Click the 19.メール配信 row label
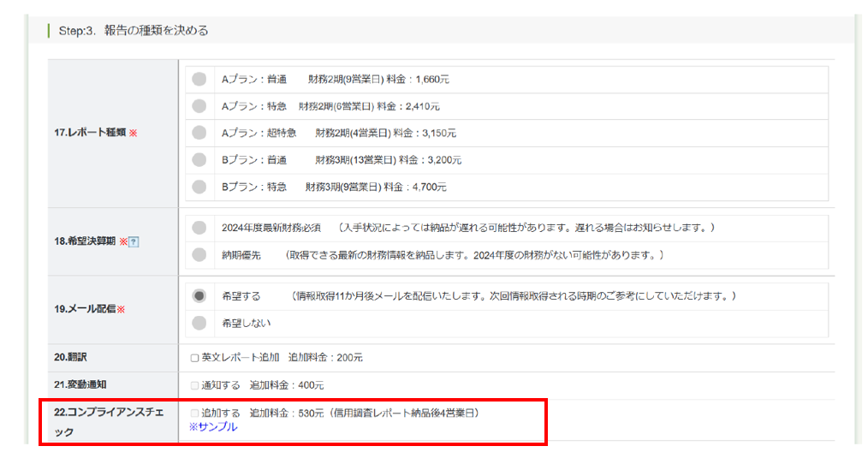The image size is (868, 470). click(x=84, y=309)
